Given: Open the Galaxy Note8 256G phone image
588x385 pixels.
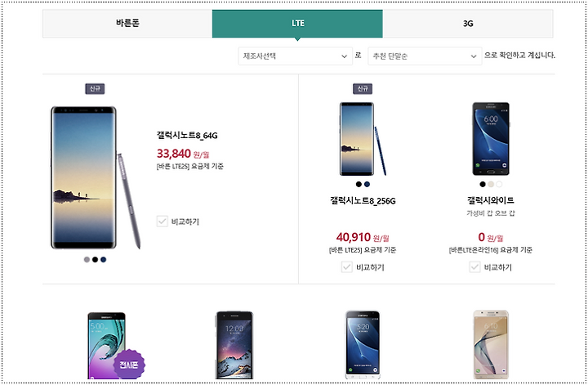Looking at the screenshot, I should (363, 139).
